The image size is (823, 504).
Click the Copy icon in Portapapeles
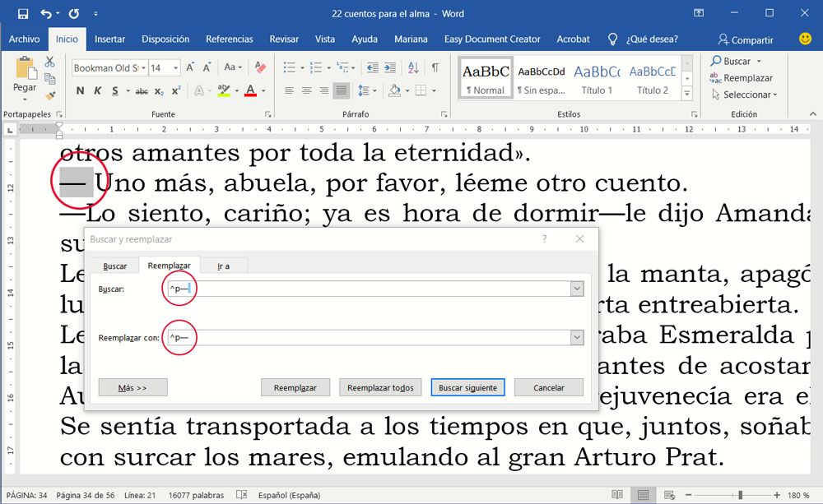[50, 79]
